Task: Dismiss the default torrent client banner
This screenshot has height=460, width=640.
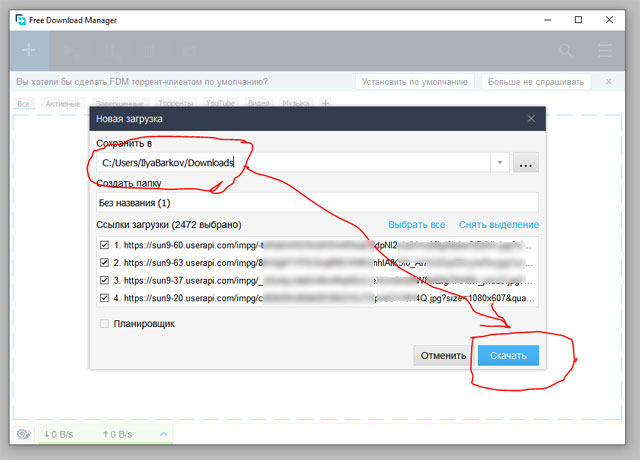Action: [609, 82]
